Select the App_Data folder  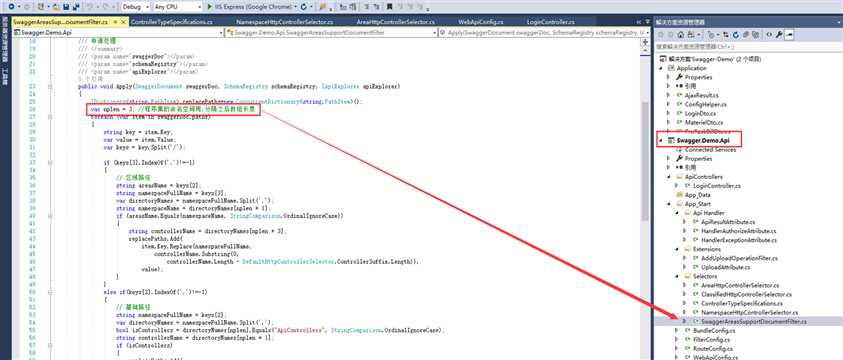tap(697, 195)
